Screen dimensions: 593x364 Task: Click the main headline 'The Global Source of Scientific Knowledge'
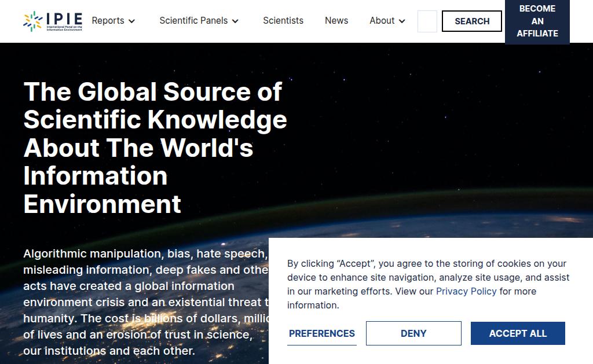(155, 148)
